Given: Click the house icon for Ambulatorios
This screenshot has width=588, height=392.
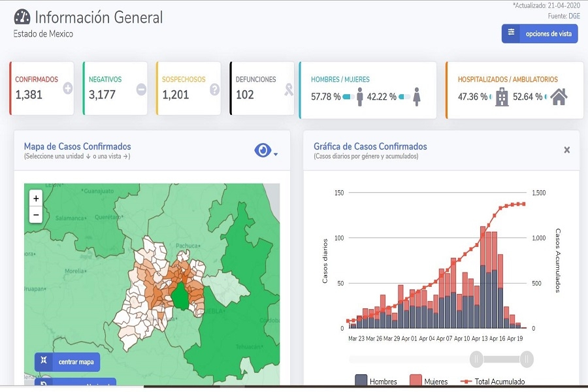Looking at the screenshot, I should 559,97.
